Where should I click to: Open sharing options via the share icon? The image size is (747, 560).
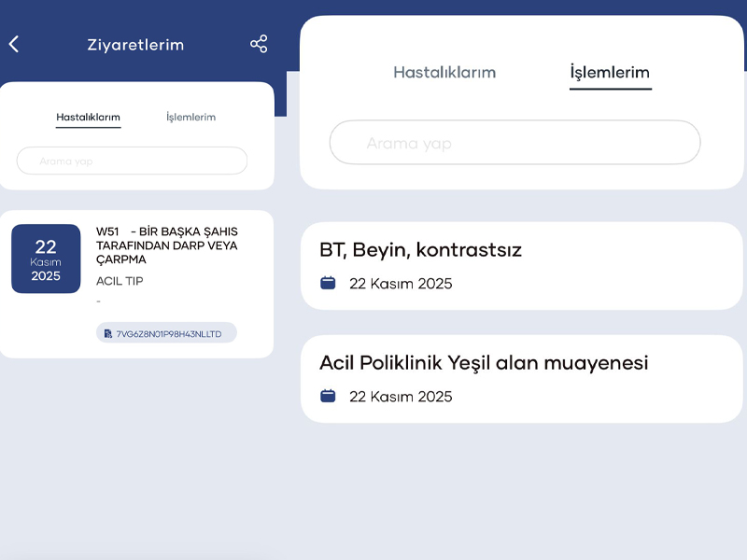click(259, 43)
